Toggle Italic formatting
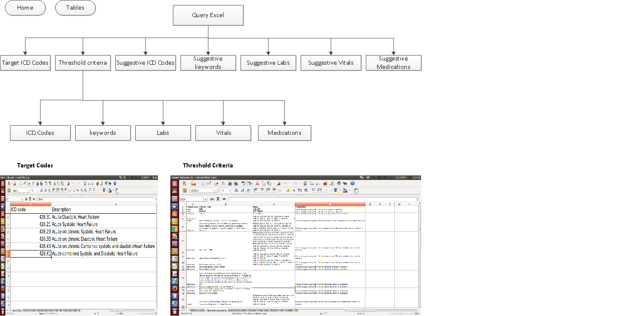The width and height of the screenshot is (644, 316). 243,190
